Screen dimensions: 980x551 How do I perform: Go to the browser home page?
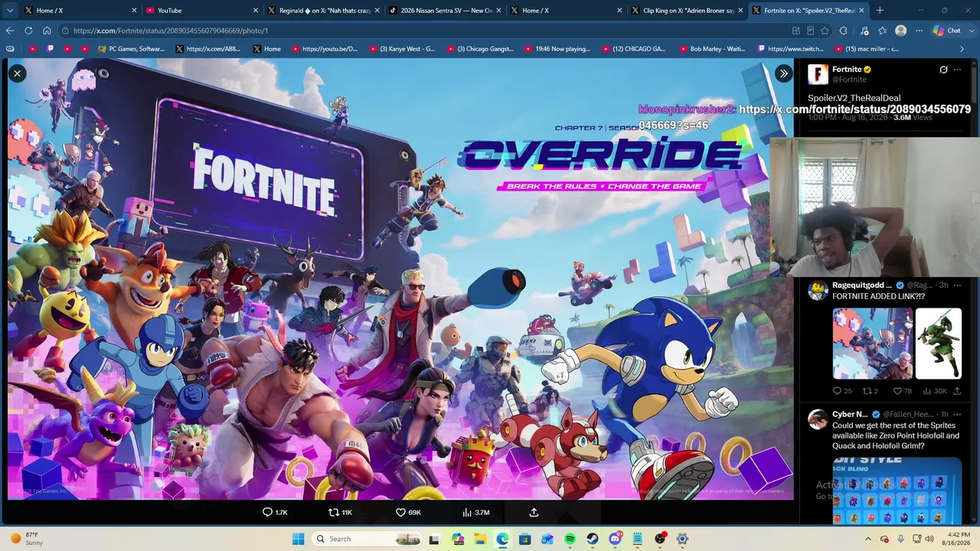47,31
